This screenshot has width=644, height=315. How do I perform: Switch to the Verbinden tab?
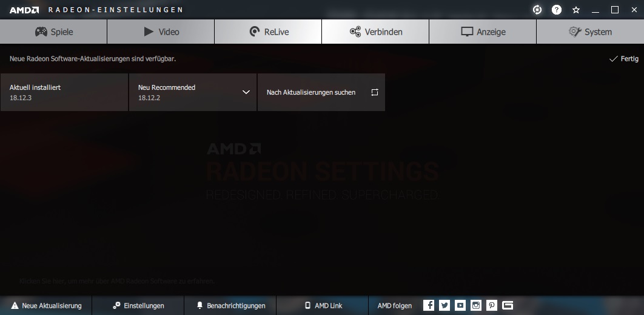(x=375, y=32)
